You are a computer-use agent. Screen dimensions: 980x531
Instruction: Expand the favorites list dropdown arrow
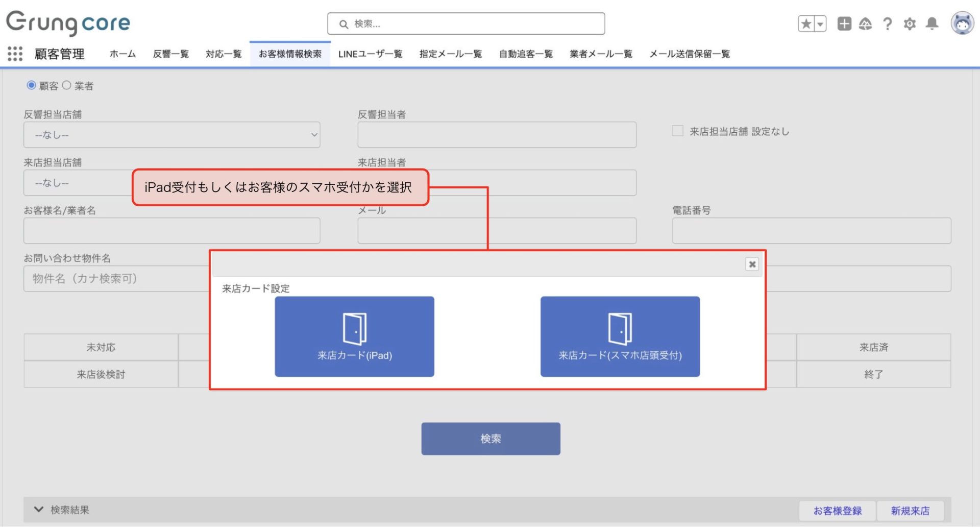[x=820, y=24]
